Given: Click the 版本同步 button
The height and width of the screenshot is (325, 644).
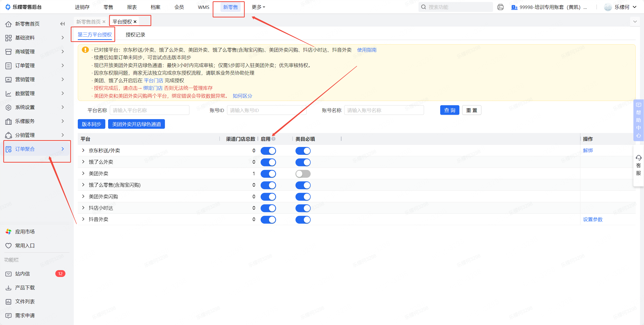Looking at the screenshot, I should [91, 124].
